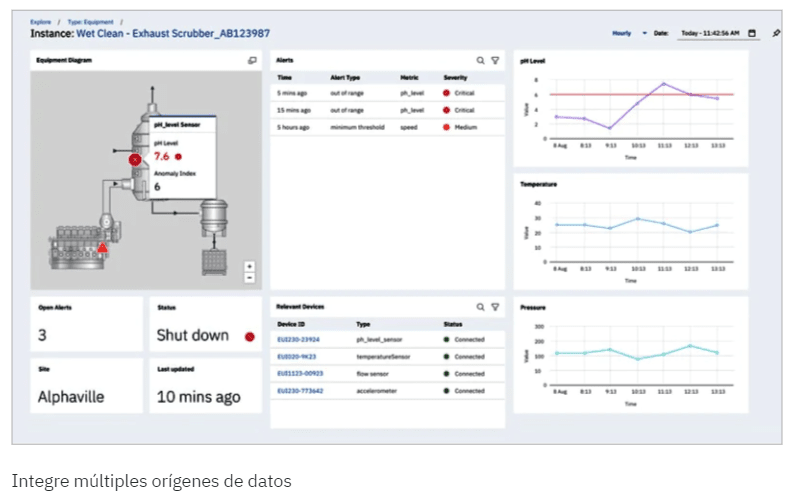Click the Open Alerts count of 3
This screenshot has height=500, width=792.
tap(42, 335)
